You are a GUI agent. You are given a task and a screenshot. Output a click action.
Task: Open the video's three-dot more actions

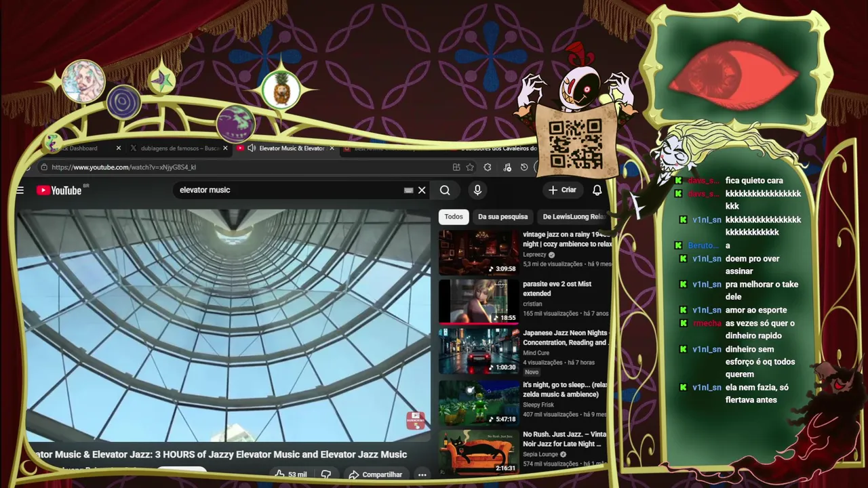pos(422,474)
